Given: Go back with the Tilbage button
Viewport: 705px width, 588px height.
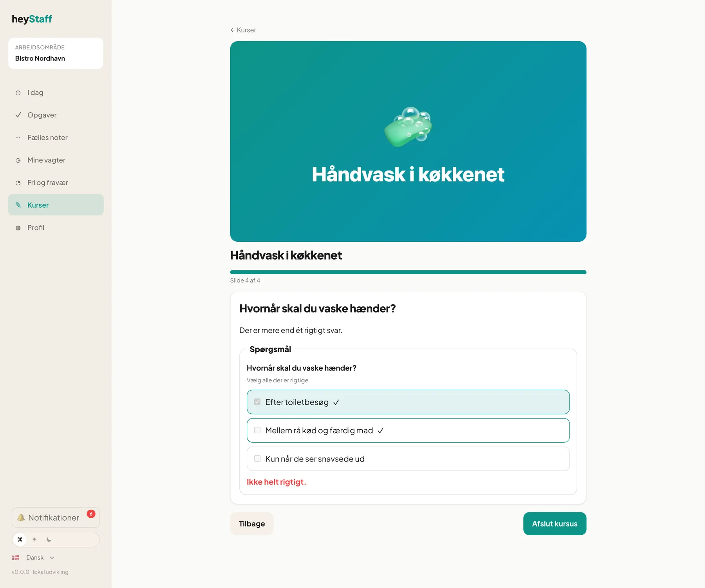Looking at the screenshot, I should (x=252, y=524).
